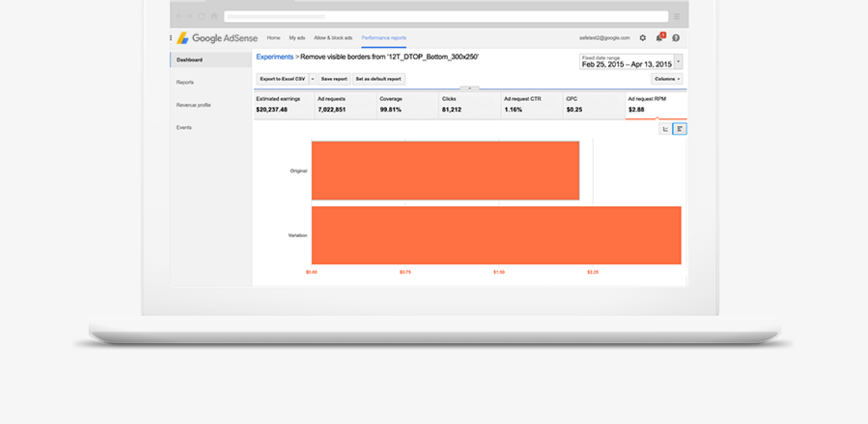The height and width of the screenshot is (424, 868).
Task: Select the Estimated earnings metric
Action: click(x=283, y=105)
